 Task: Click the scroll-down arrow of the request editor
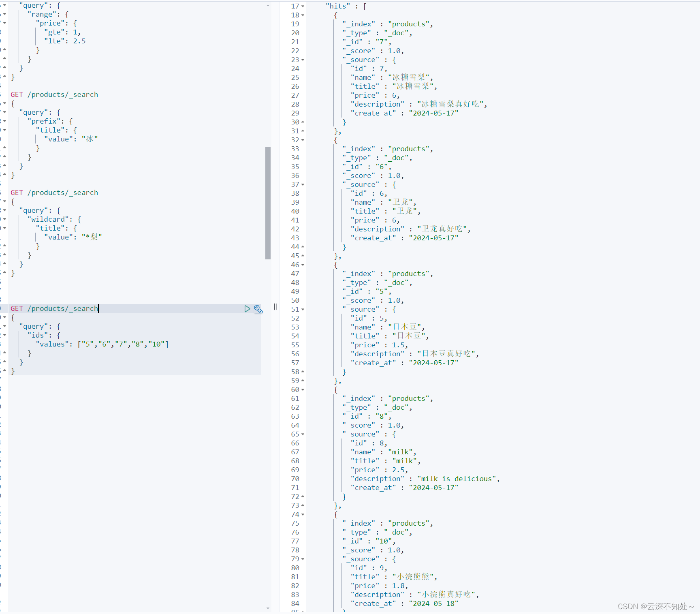click(x=268, y=608)
